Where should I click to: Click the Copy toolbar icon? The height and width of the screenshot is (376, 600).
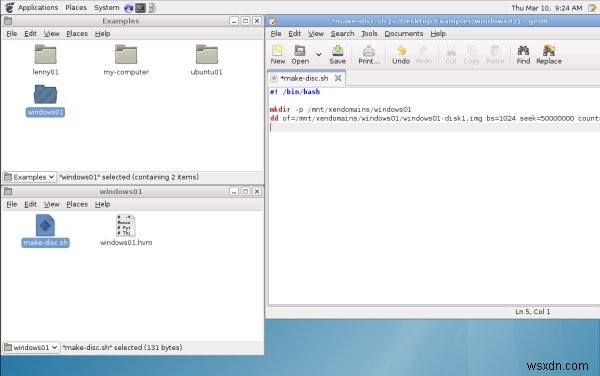pyautogui.click(x=471, y=55)
